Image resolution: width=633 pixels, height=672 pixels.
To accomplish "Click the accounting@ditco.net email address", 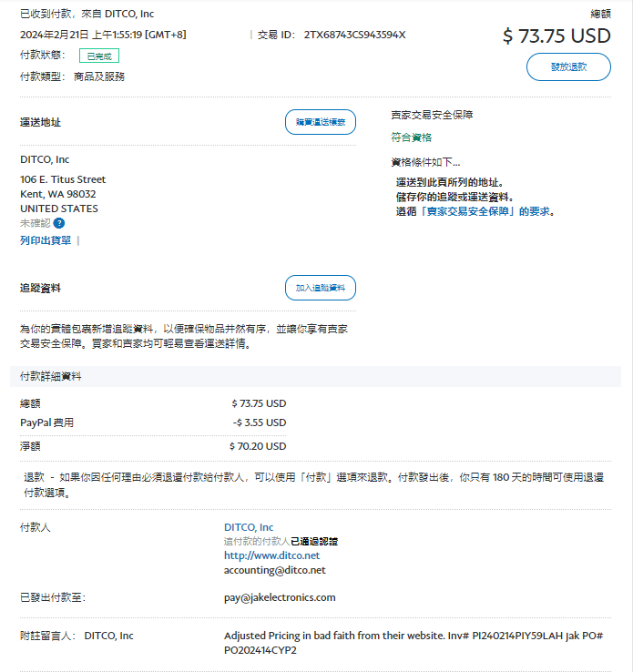I will [x=274, y=570].
